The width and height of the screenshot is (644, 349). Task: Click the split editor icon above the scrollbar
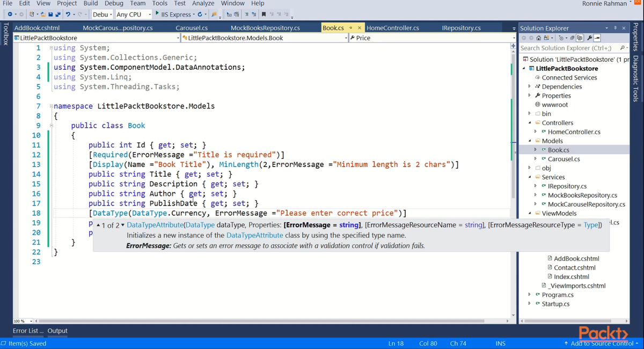pyautogui.click(x=513, y=46)
